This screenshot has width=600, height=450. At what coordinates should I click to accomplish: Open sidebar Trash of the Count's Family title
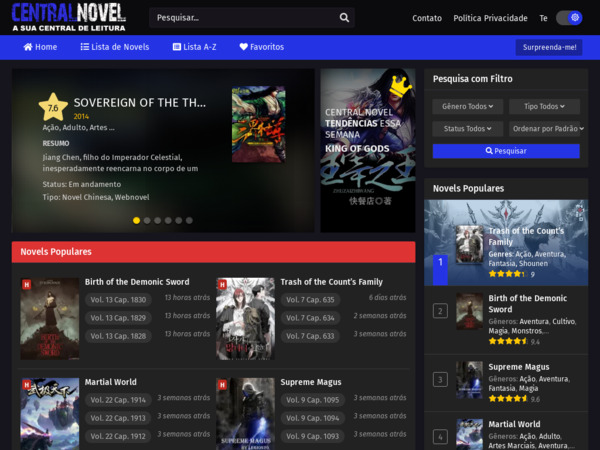pos(526,236)
